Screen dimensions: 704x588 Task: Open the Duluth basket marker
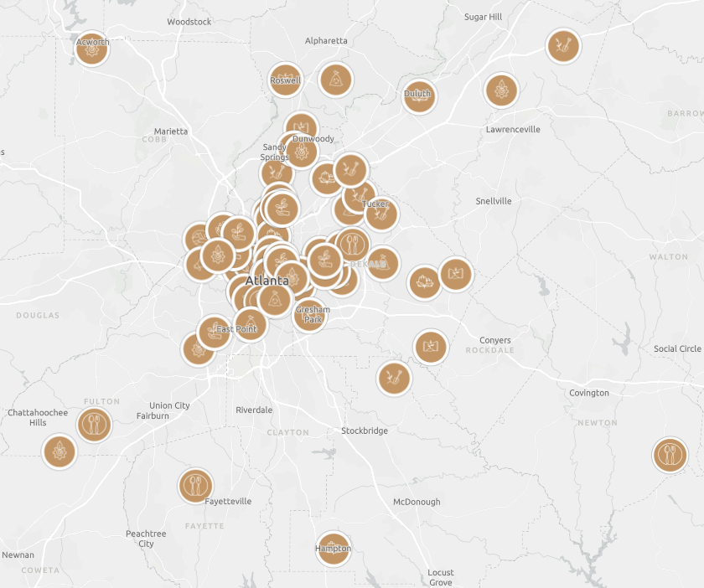point(417,96)
